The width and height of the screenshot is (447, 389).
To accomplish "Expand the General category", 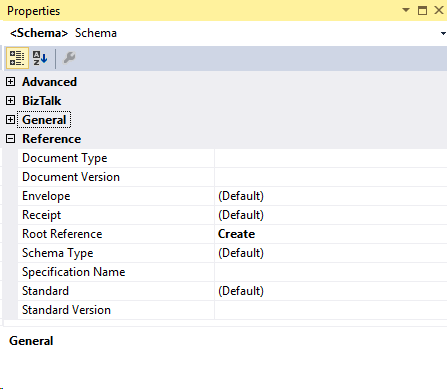I will (11, 120).
